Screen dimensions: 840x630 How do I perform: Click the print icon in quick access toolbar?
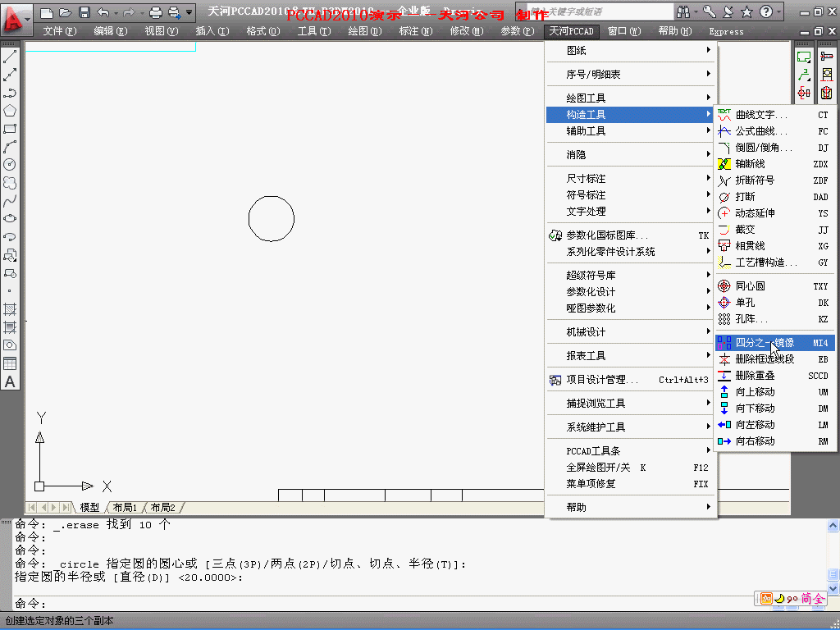coord(155,12)
